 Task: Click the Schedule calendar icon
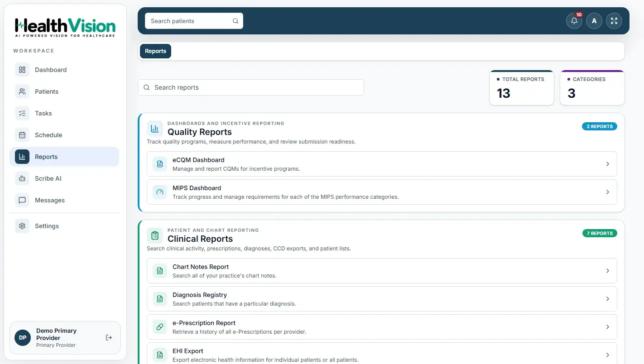point(22,135)
